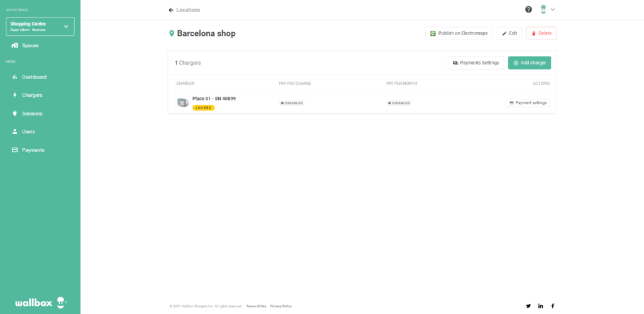Edit the Barcelona shop location

tap(509, 33)
